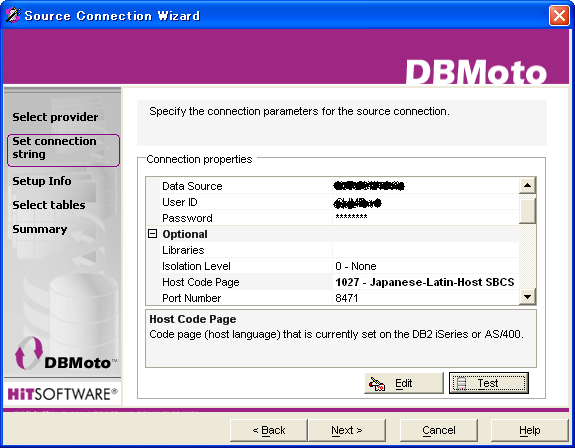This screenshot has width=575, height=448.
Task: Jump to the Setup Info step
Action: point(42,181)
